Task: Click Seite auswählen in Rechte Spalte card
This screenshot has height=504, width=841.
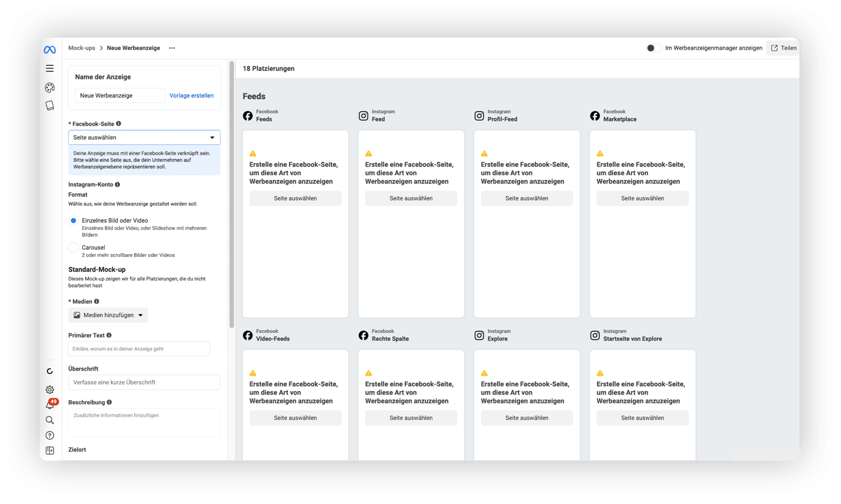Action: [x=411, y=418]
